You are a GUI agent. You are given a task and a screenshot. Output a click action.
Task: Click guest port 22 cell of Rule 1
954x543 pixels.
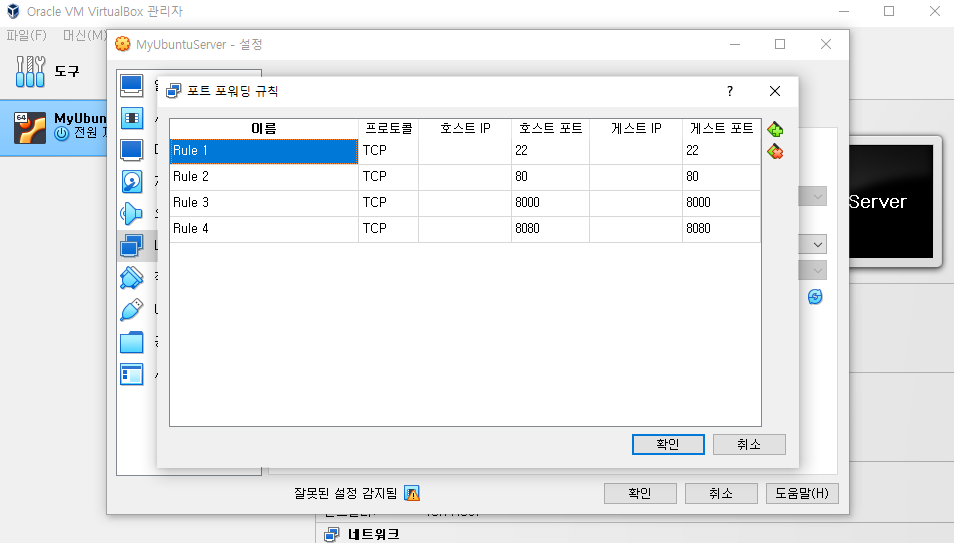click(x=722, y=151)
